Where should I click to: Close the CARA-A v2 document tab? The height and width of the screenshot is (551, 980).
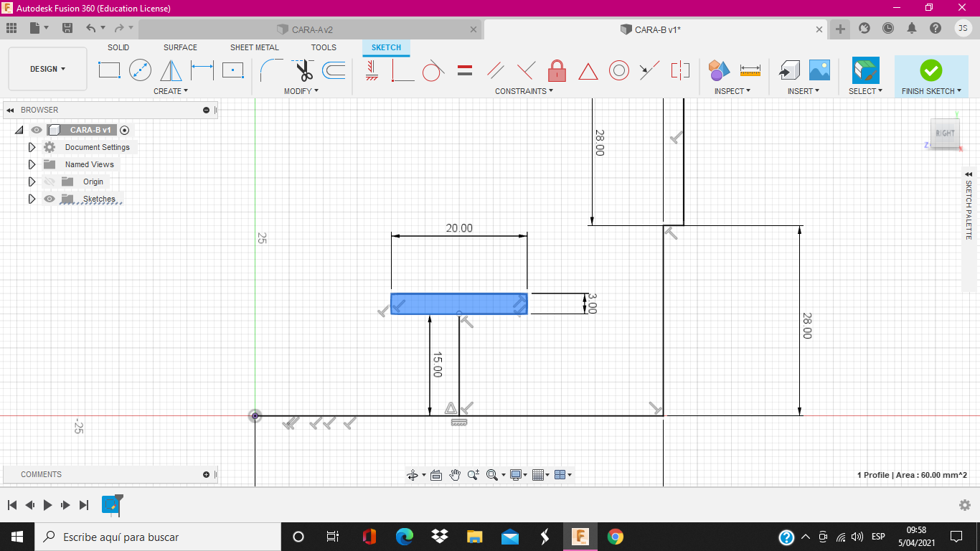click(473, 29)
